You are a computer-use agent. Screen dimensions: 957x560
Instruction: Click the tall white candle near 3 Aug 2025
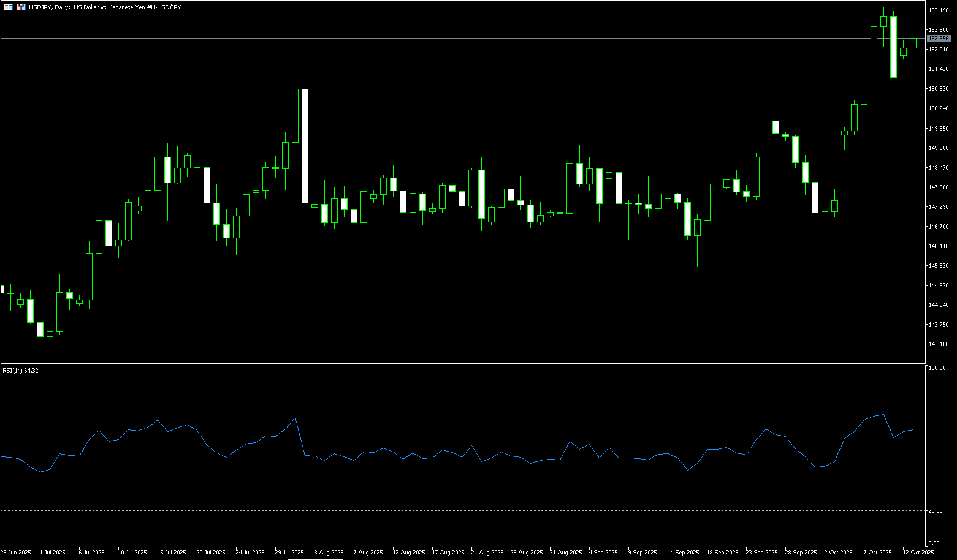305,146
